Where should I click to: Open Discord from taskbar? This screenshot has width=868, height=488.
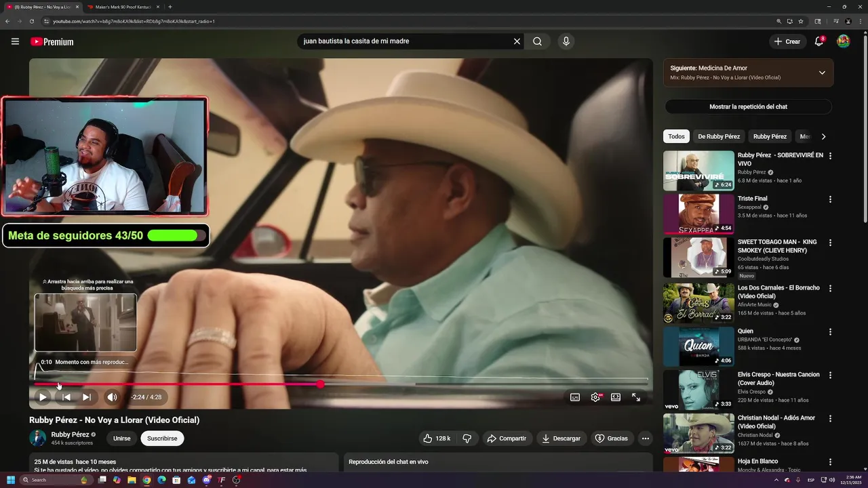207,480
